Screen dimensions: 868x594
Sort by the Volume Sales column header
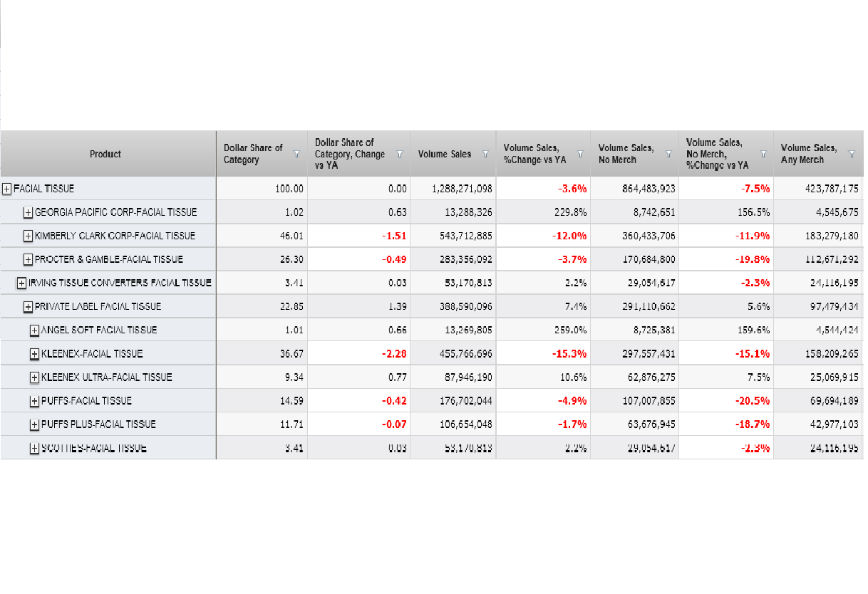point(444,154)
